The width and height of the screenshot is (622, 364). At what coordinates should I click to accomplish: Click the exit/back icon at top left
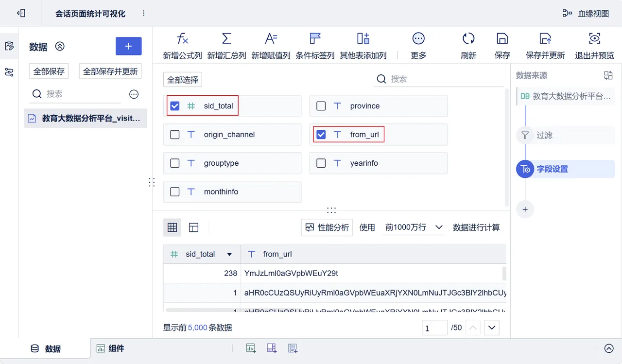click(21, 13)
